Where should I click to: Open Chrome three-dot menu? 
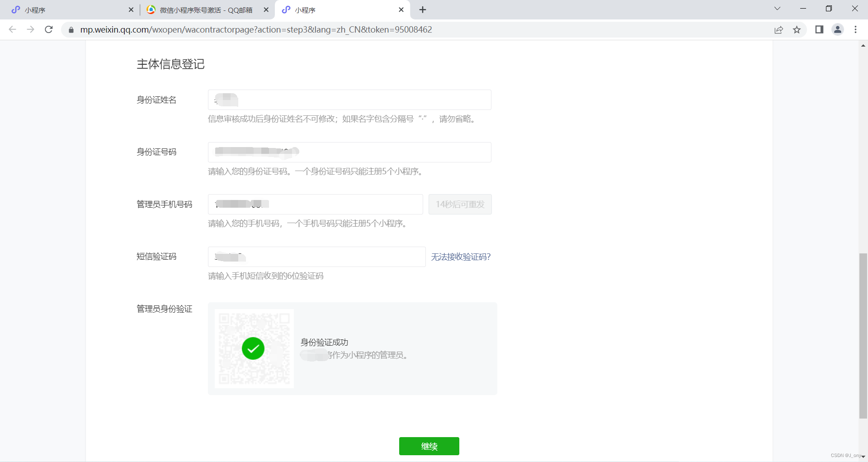pyautogui.click(x=855, y=29)
